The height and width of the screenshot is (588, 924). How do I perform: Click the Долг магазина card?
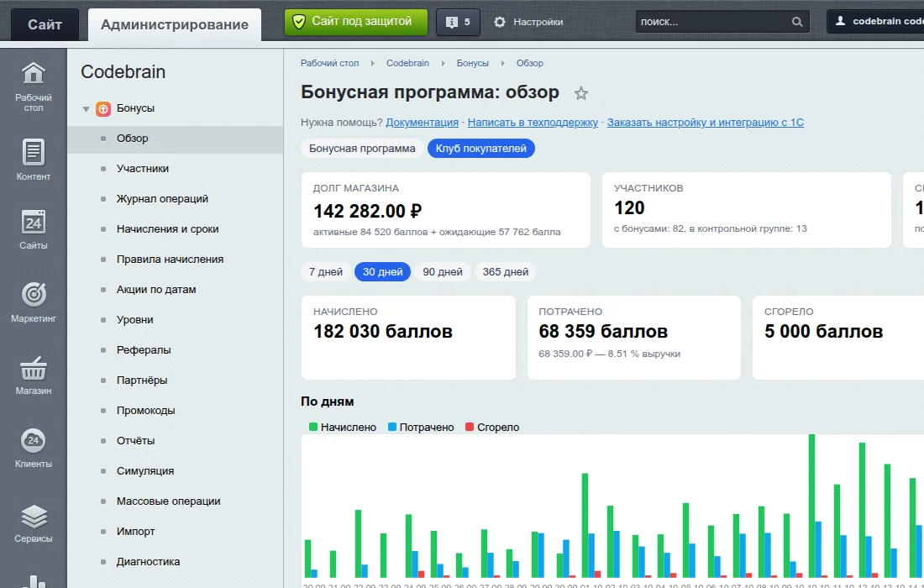(445, 210)
